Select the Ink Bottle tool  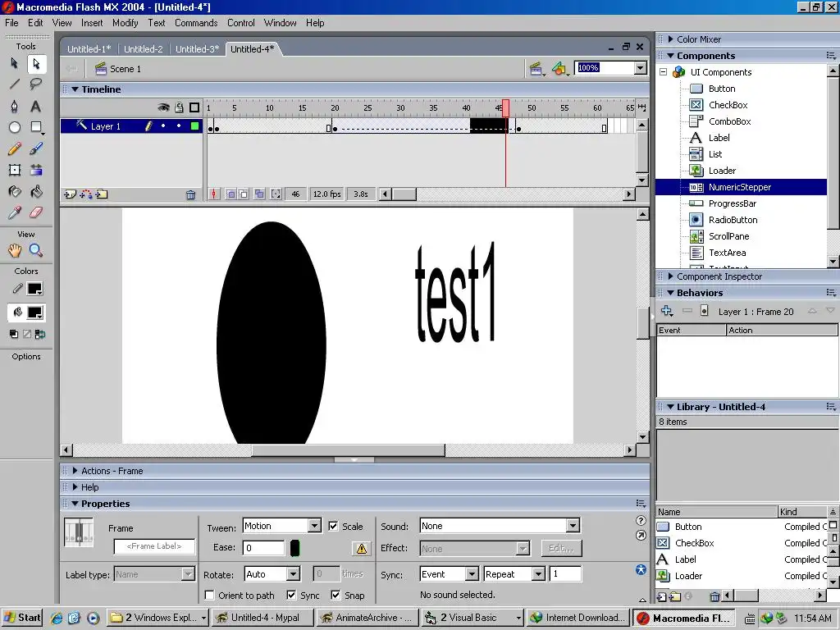pos(15,192)
